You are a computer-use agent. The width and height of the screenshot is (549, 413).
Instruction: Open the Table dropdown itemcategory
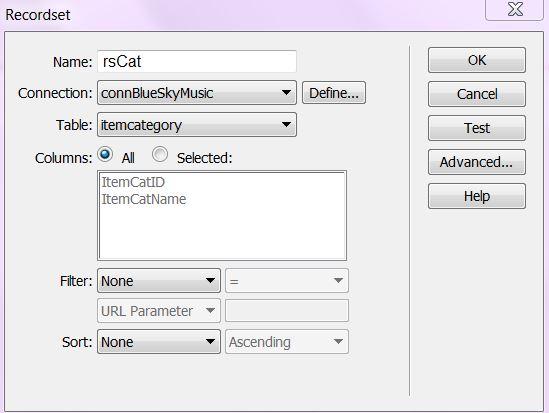pos(197,125)
